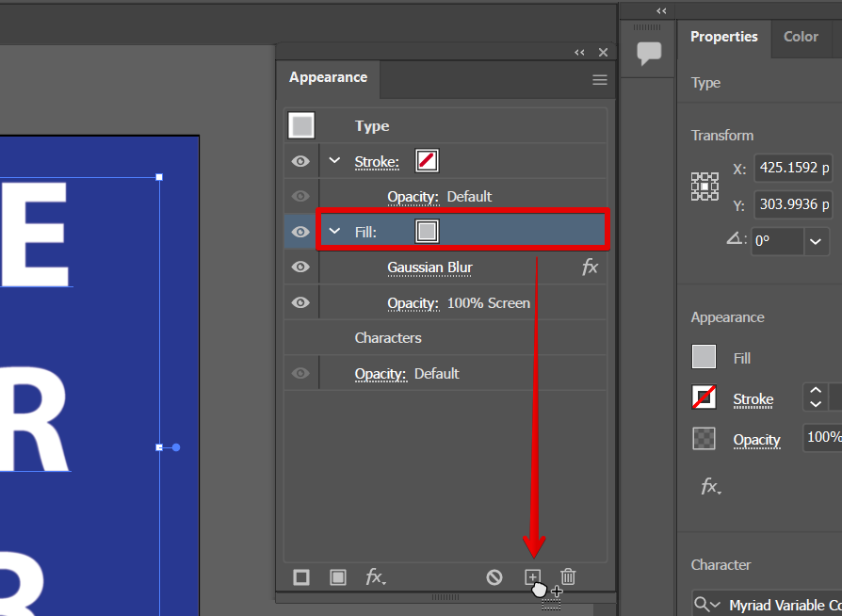Click the X position input field

point(793,170)
